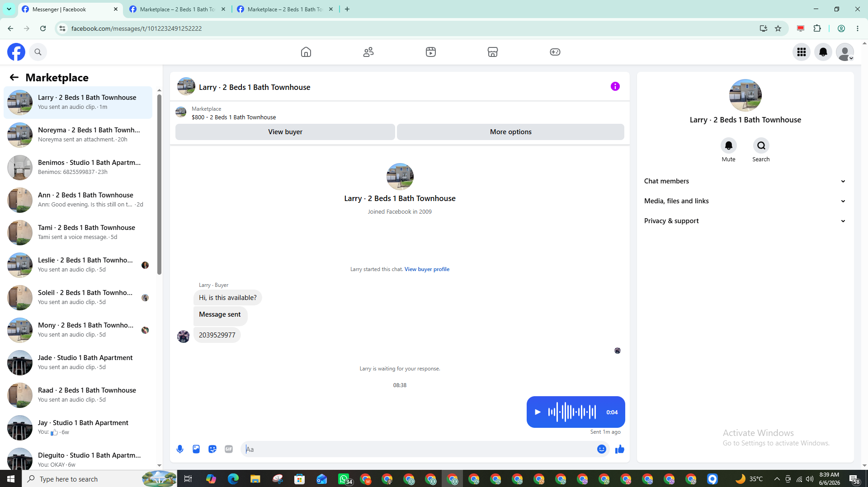Open the Raad 2 Beds 1 Bath conversation
868x487 pixels.
click(x=78, y=395)
